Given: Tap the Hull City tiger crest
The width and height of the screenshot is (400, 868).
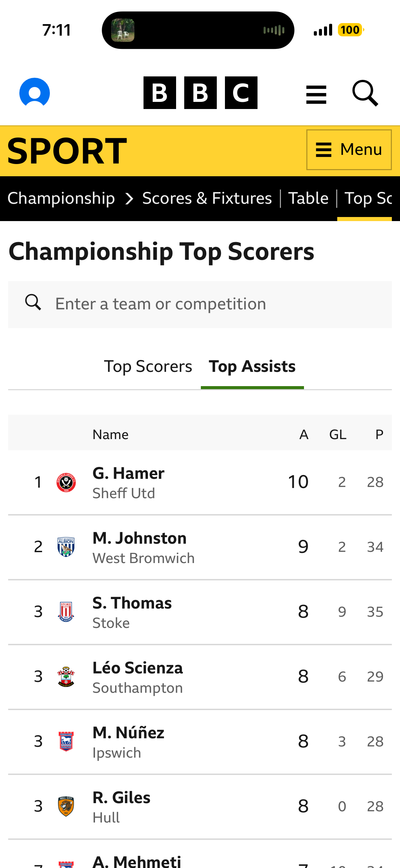Looking at the screenshot, I should point(66,806).
